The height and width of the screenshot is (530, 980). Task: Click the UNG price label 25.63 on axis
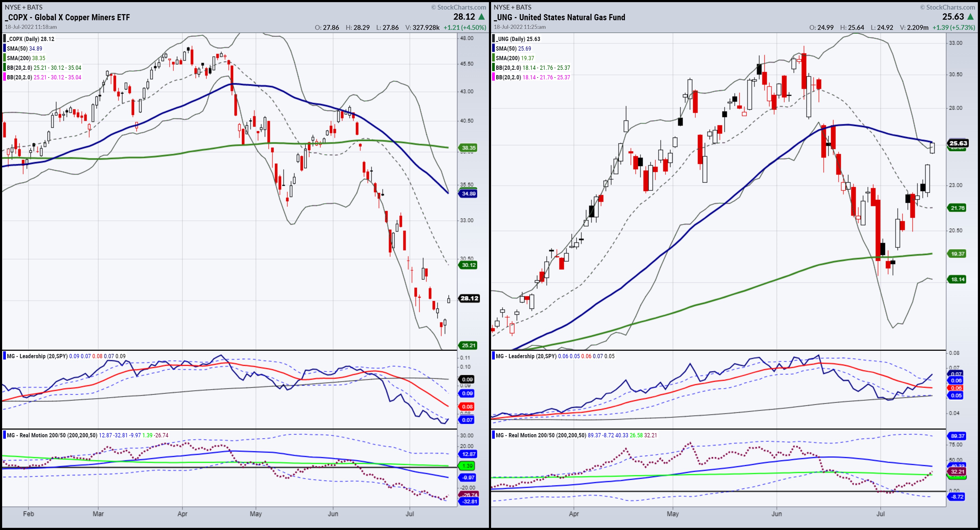tap(958, 143)
